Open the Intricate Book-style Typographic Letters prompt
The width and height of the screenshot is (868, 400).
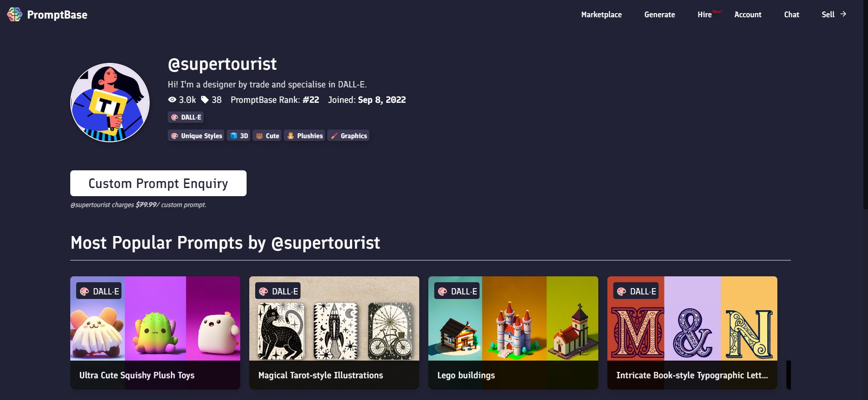692,333
